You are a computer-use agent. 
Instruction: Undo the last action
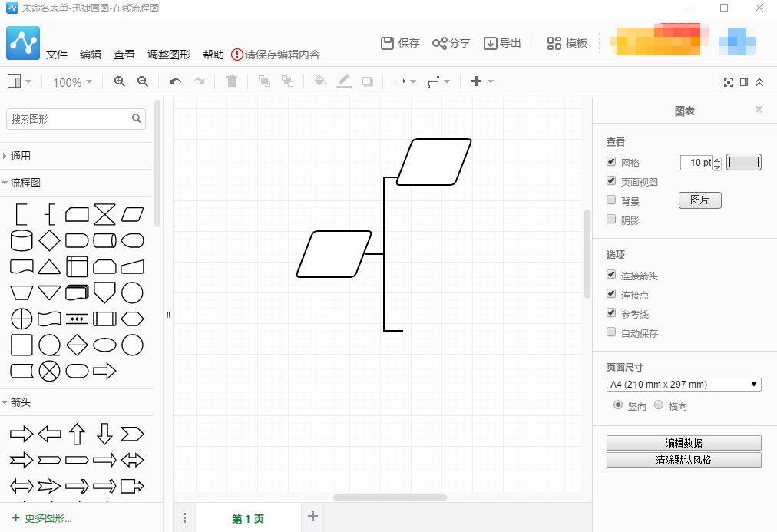[x=175, y=81]
